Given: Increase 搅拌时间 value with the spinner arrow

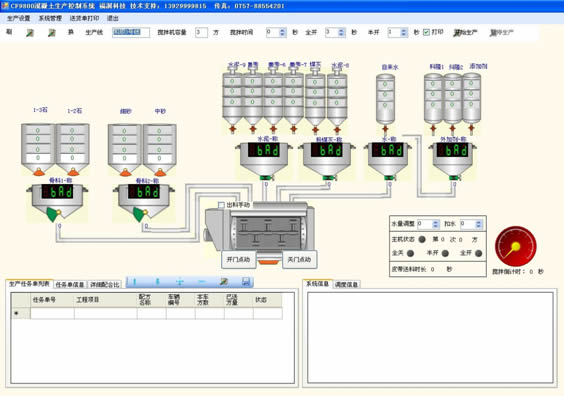Looking at the screenshot, I should point(282,31).
